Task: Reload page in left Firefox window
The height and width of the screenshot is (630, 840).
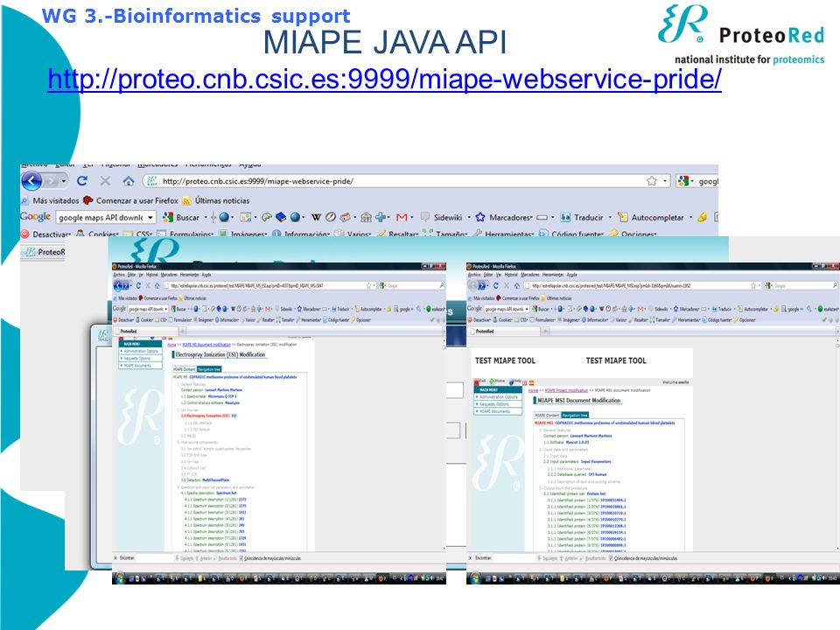Action: pyautogui.click(x=138, y=285)
